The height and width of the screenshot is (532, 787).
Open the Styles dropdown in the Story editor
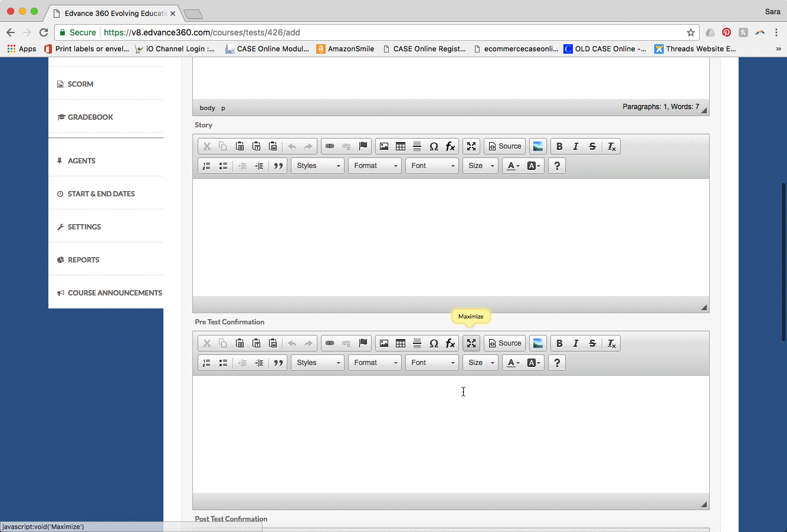point(318,166)
